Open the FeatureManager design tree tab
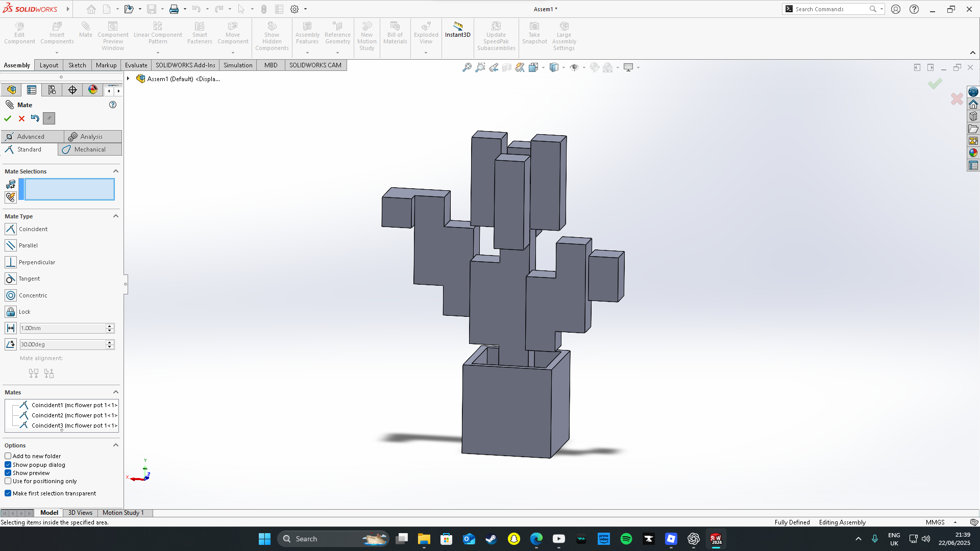 click(11, 90)
